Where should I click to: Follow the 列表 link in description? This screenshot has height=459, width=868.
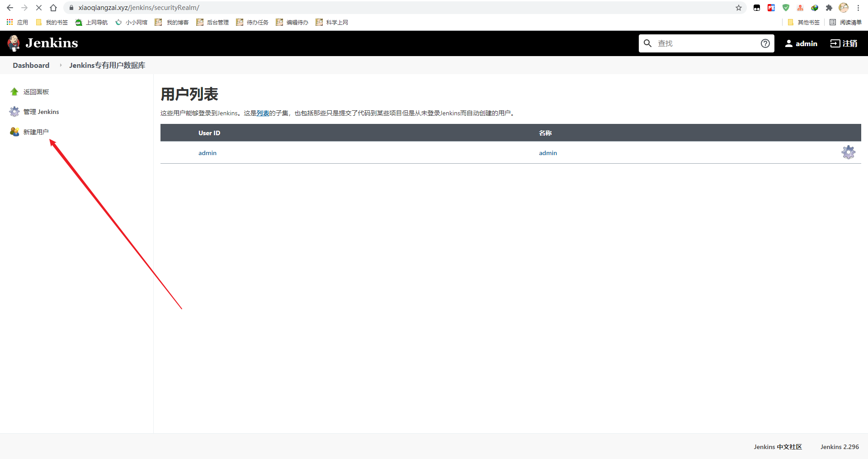coord(263,113)
